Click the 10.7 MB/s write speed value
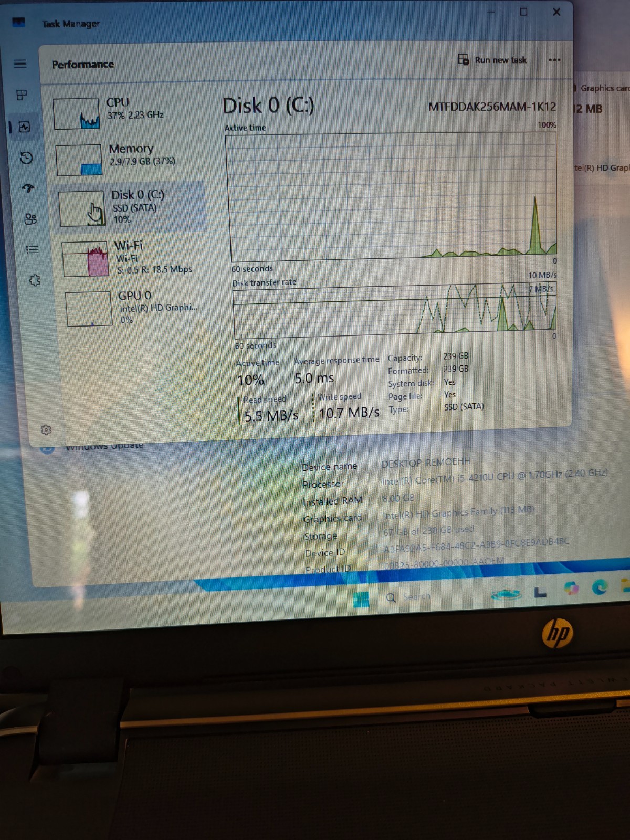The height and width of the screenshot is (840, 630). click(349, 413)
